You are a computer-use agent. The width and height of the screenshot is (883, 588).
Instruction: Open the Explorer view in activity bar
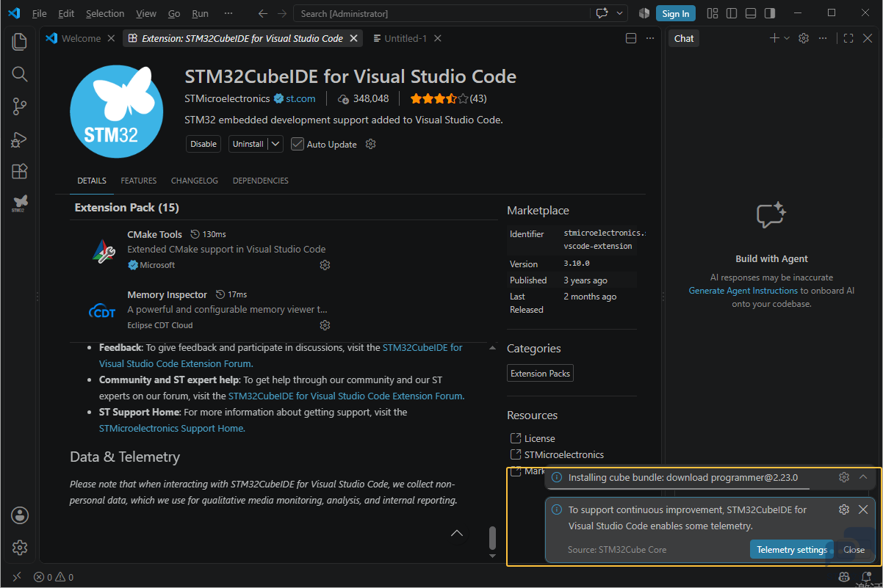pos(20,41)
